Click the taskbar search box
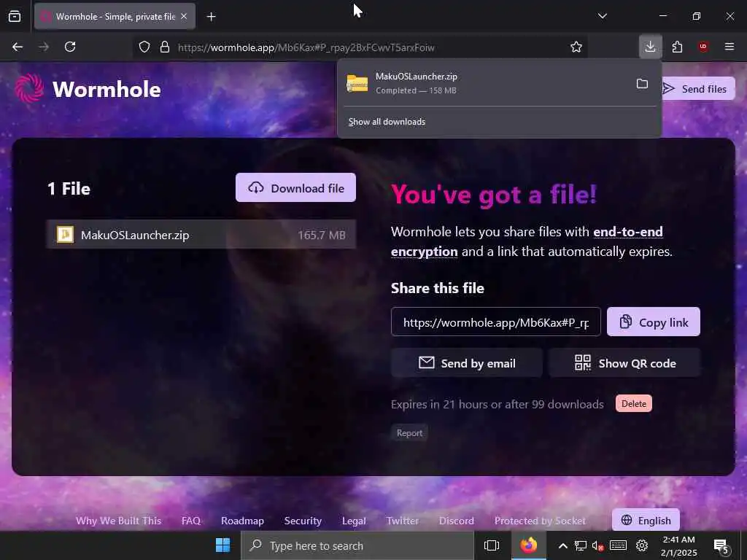Screen dimensions: 747x560 click(357, 545)
